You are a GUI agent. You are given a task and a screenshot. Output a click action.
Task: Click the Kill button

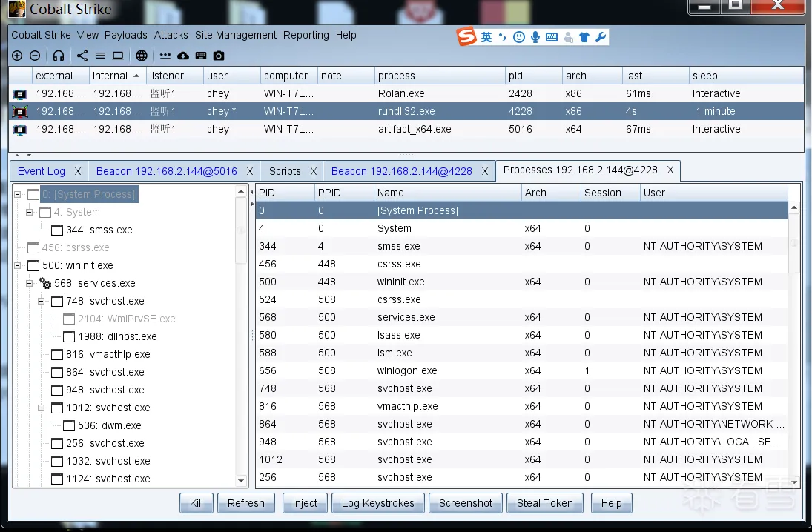[x=197, y=503]
